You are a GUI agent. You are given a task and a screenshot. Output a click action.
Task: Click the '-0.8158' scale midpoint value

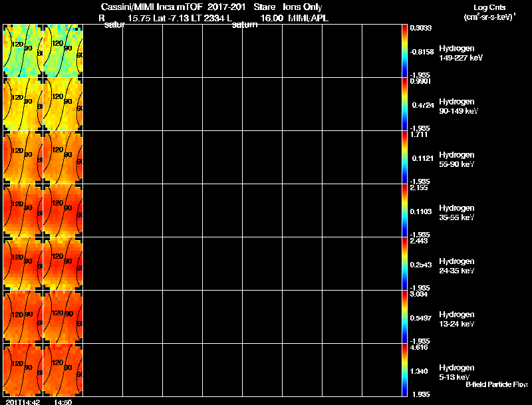422,52
